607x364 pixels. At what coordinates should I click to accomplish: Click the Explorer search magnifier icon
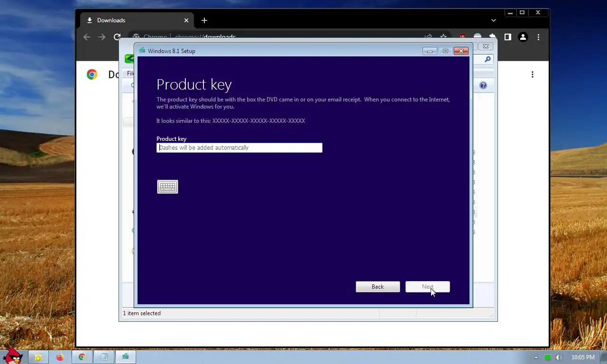[487, 59]
